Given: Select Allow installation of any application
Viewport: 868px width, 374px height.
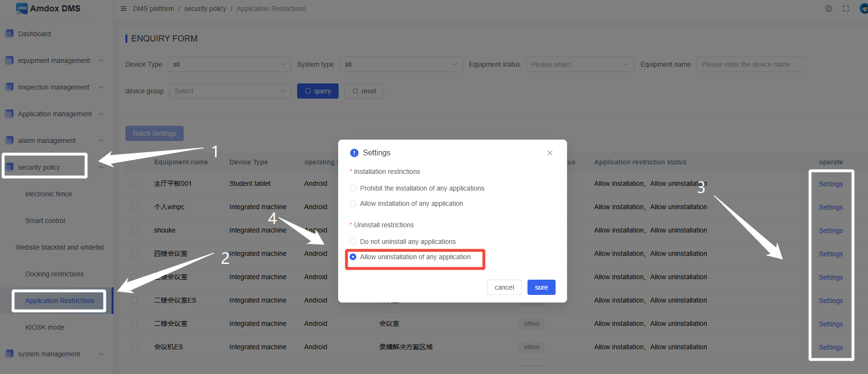Looking at the screenshot, I should [x=353, y=203].
